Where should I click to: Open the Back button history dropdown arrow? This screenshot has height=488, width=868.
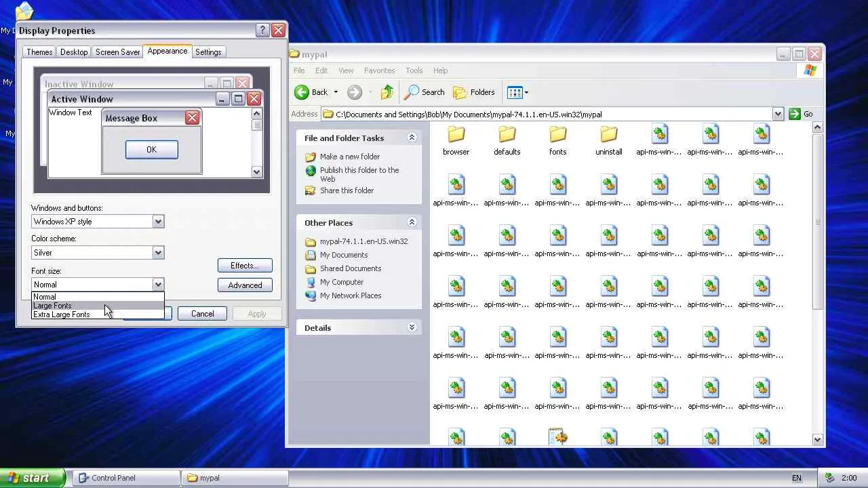336,92
